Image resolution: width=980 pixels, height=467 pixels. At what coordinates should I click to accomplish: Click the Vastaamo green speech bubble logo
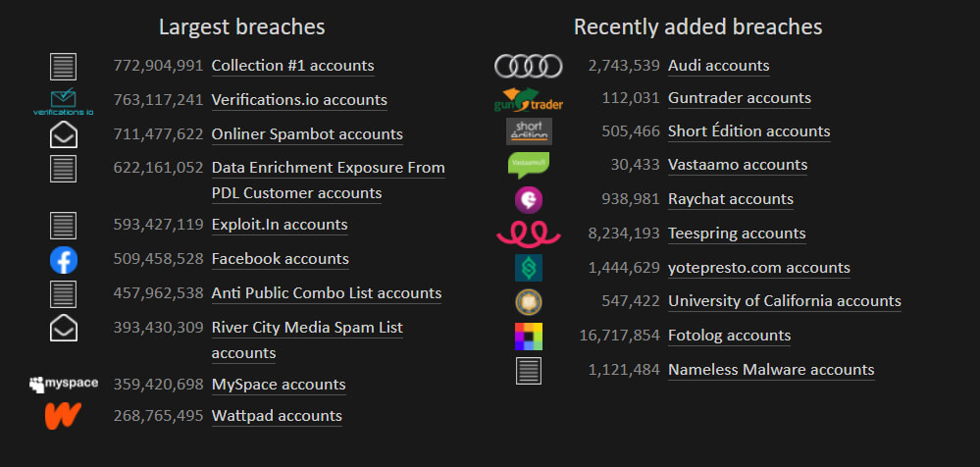pos(528,165)
